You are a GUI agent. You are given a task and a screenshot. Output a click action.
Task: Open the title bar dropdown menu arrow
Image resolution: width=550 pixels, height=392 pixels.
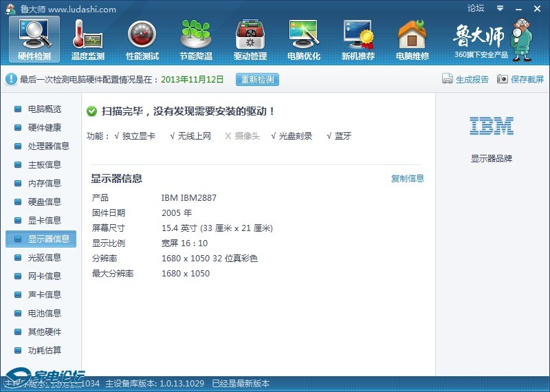pos(500,8)
